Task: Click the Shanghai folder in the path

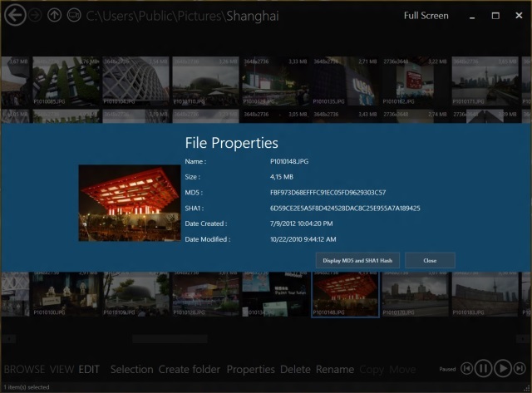Action: (x=253, y=16)
